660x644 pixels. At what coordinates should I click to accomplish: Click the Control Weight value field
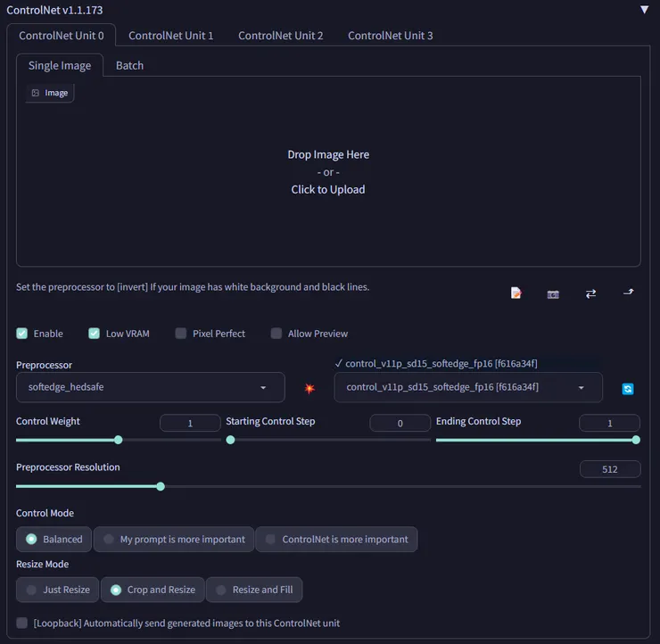(190, 423)
